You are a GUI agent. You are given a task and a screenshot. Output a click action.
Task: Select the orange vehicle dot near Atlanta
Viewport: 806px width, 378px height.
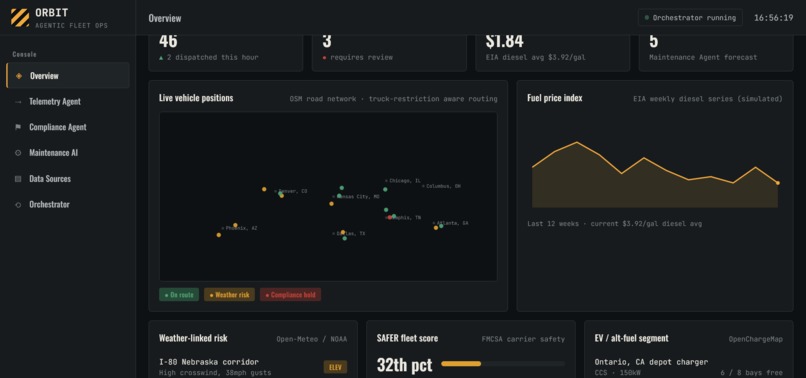(436, 227)
